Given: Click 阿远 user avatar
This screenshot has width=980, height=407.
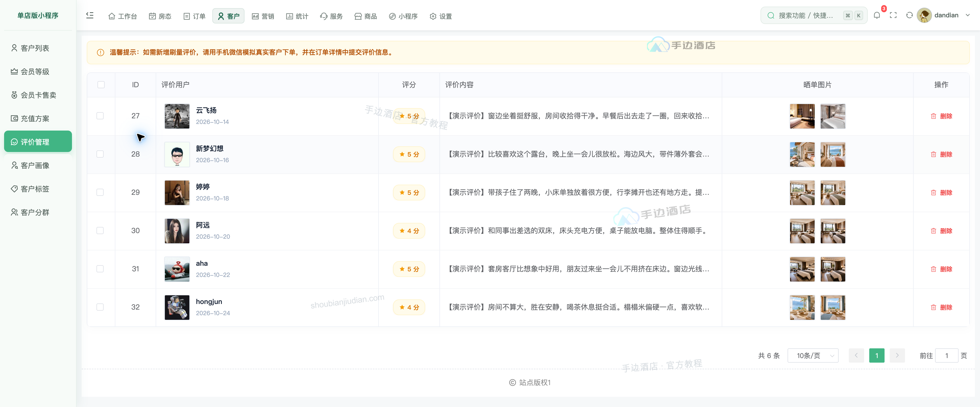Looking at the screenshot, I should (177, 231).
